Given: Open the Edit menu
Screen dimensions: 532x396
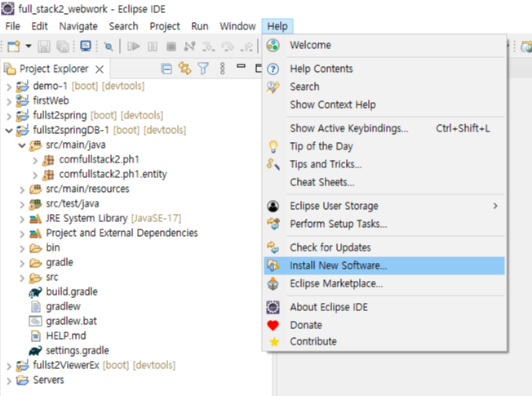Looking at the screenshot, I should (39, 26).
